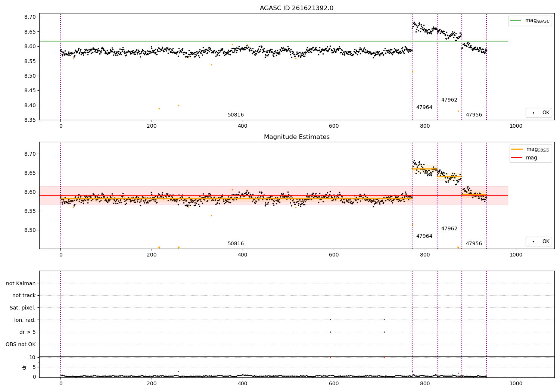This screenshot has width=560, height=392.
Task: Click the title "AGASC ID 261621392.0"
Action: coord(296,8)
